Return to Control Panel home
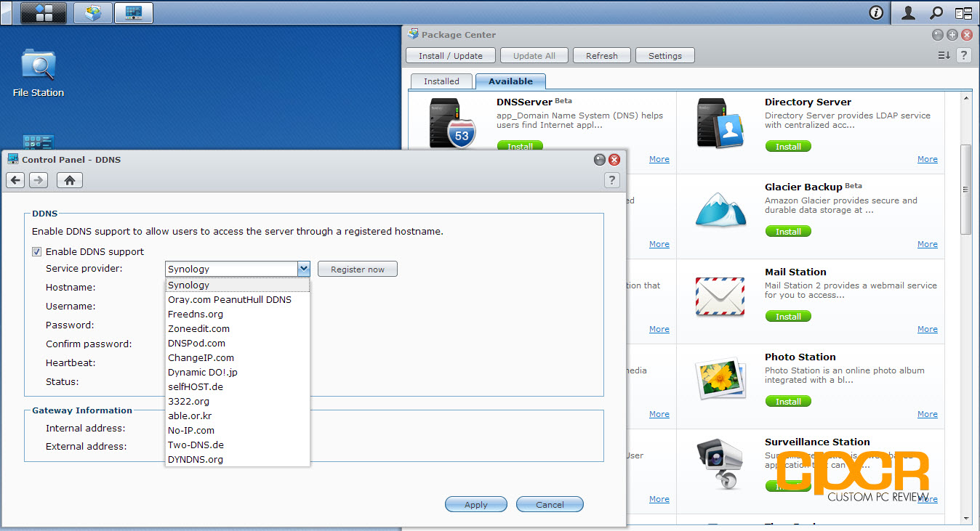The image size is (980, 531). pos(70,180)
